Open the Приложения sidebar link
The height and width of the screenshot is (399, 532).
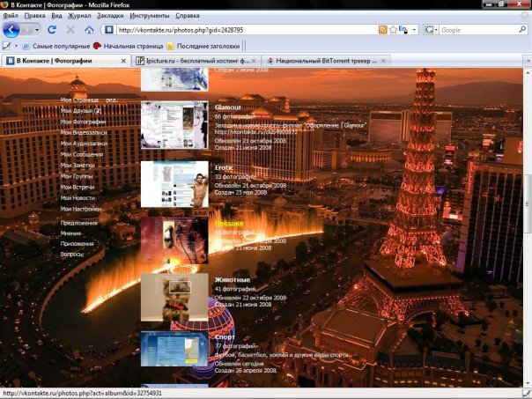point(77,244)
